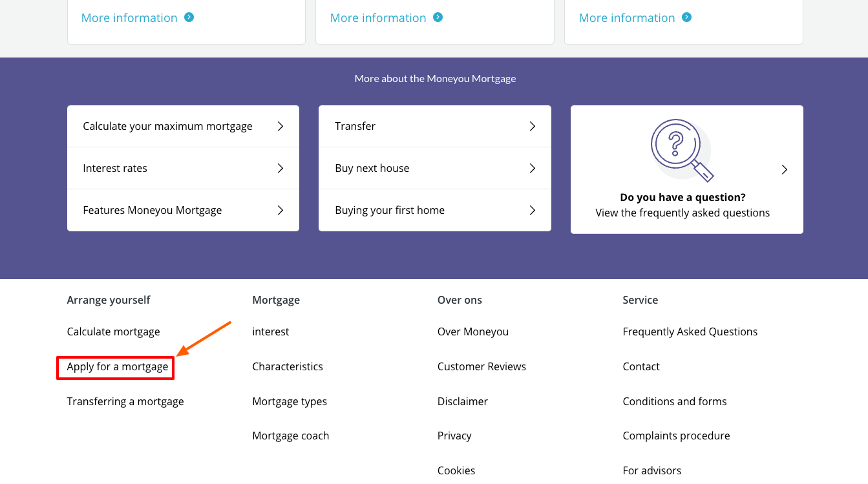Screen dimensions: 868x484
Task: Click the chevron in the Interest rates row
Action: pyautogui.click(x=281, y=169)
